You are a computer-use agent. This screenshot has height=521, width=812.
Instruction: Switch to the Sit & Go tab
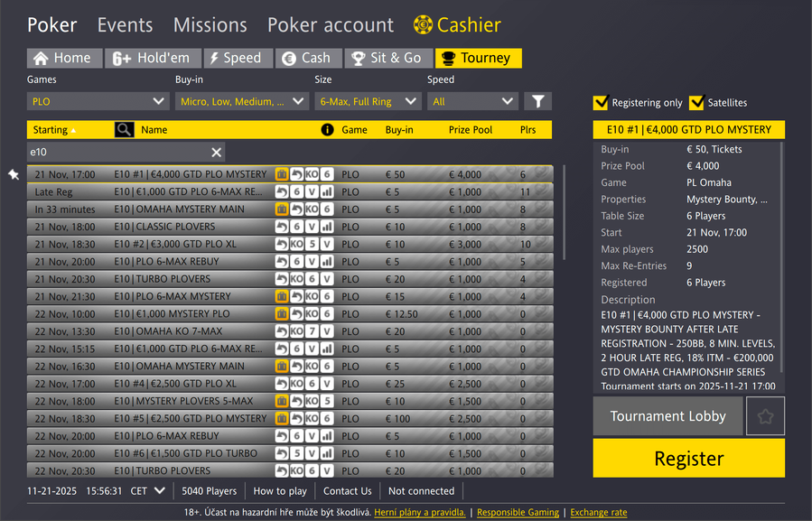(x=387, y=59)
